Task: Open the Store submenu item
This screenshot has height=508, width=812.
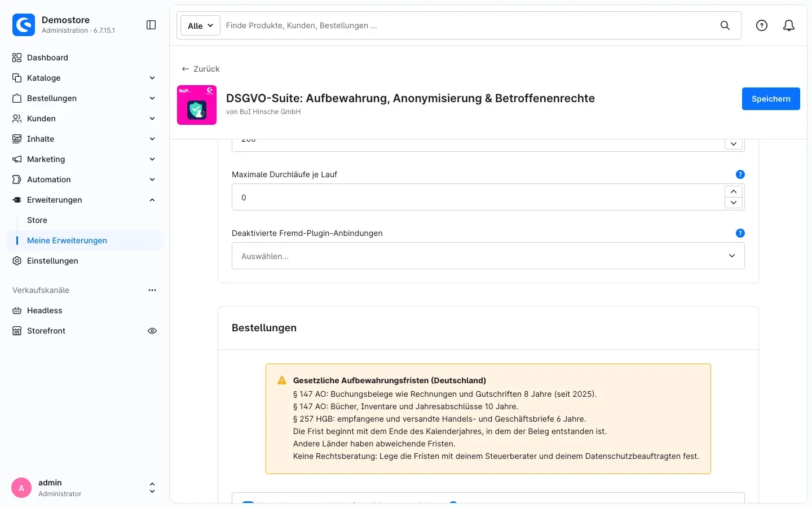Action: pos(37,220)
